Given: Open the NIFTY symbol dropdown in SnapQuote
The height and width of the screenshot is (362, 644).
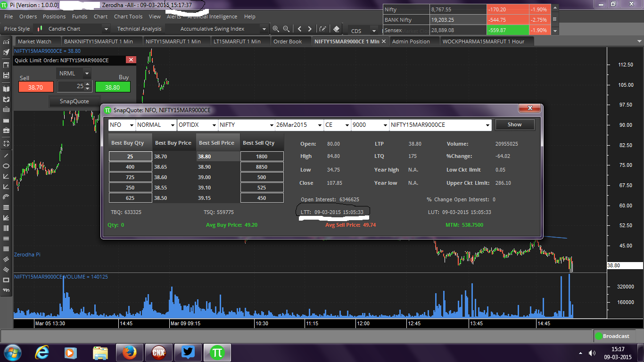Looking at the screenshot, I should (271, 125).
